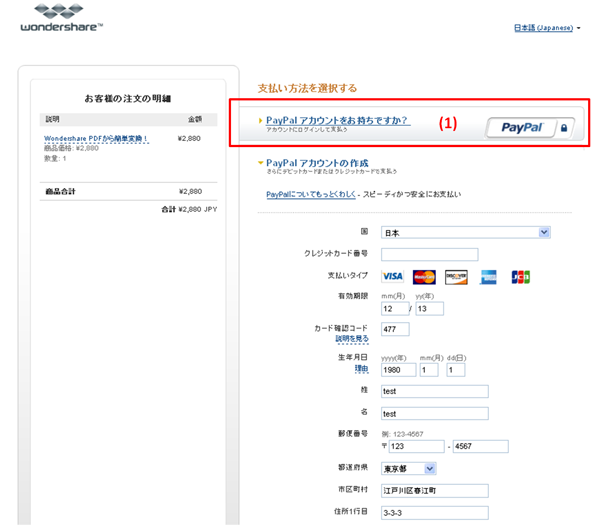Click the 住所1行目 field showing 3-3-3
The width and height of the screenshot is (600, 525).
pos(435,513)
